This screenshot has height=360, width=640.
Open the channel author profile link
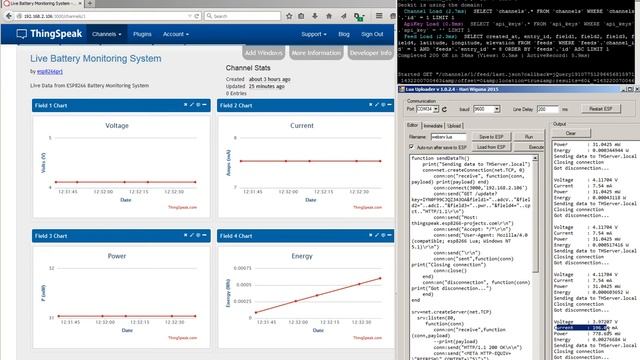pyautogui.click(x=50, y=71)
